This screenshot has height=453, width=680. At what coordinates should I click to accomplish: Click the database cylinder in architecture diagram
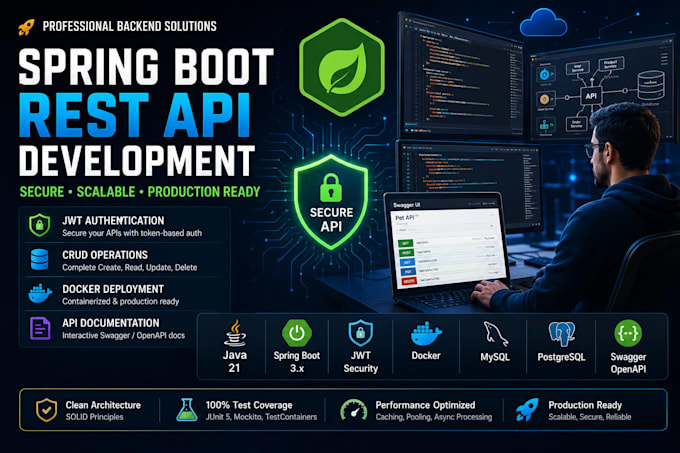pos(651,85)
